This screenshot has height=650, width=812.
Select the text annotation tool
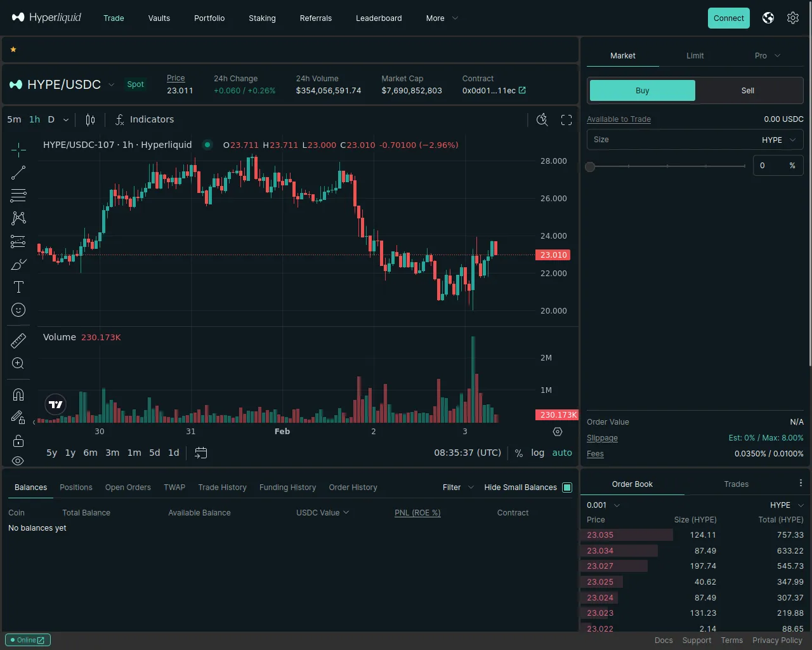point(18,287)
